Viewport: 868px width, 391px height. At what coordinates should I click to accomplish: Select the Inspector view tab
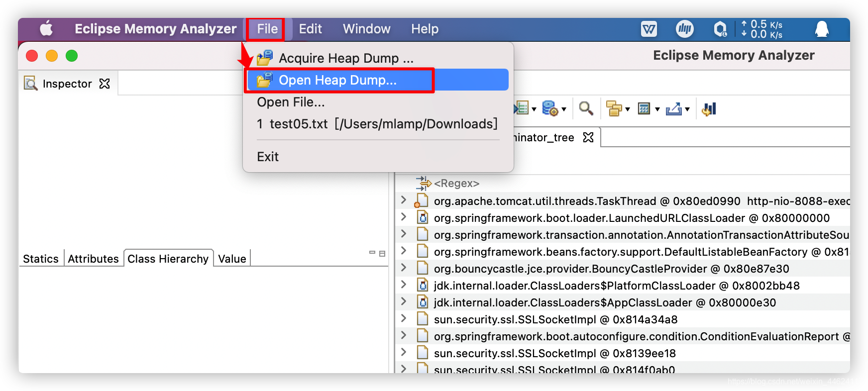click(x=67, y=83)
